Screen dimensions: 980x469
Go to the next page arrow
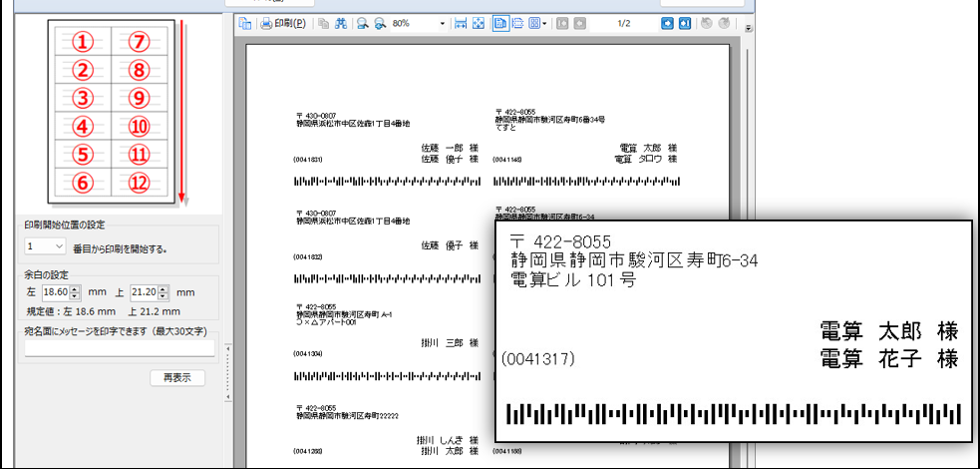coord(668,23)
